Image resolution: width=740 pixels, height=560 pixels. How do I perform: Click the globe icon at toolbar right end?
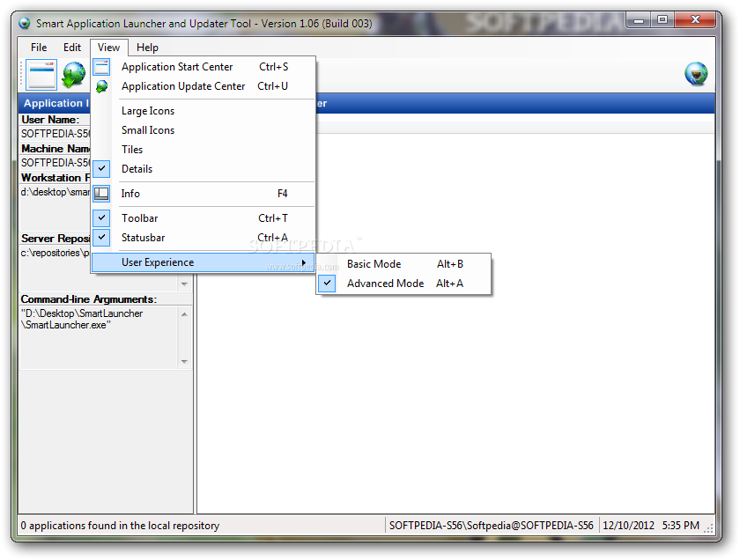click(x=696, y=74)
